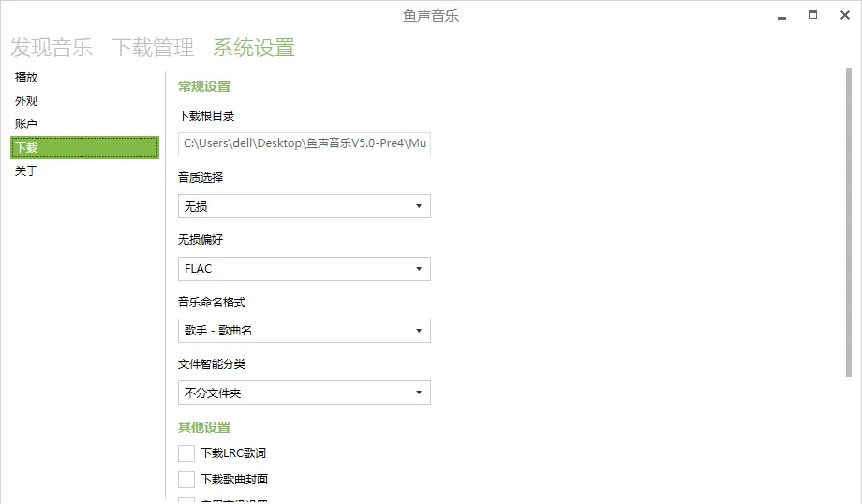
Task: Open 账户 settings section
Action: [x=84, y=125]
